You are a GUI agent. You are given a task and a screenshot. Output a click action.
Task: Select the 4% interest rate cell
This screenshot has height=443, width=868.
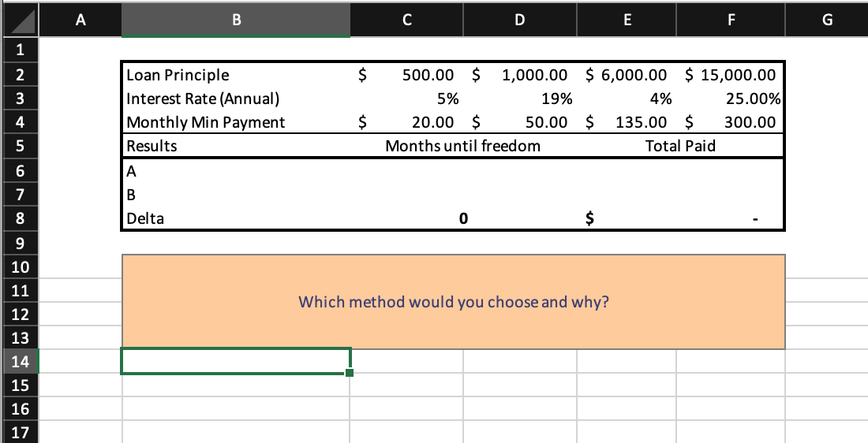pyautogui.click(x=626, y=99)
